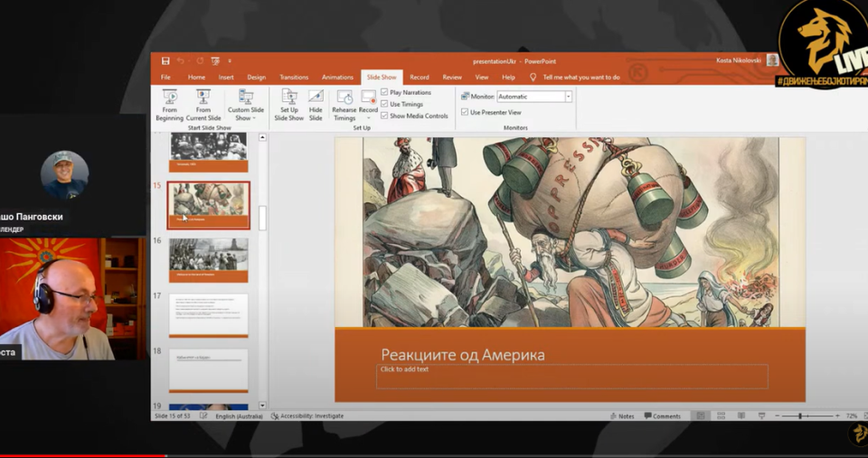Click thumbnail pane scroll up arrow
Viewport: 868px width, 458px height.
click(x=262, y=137)
